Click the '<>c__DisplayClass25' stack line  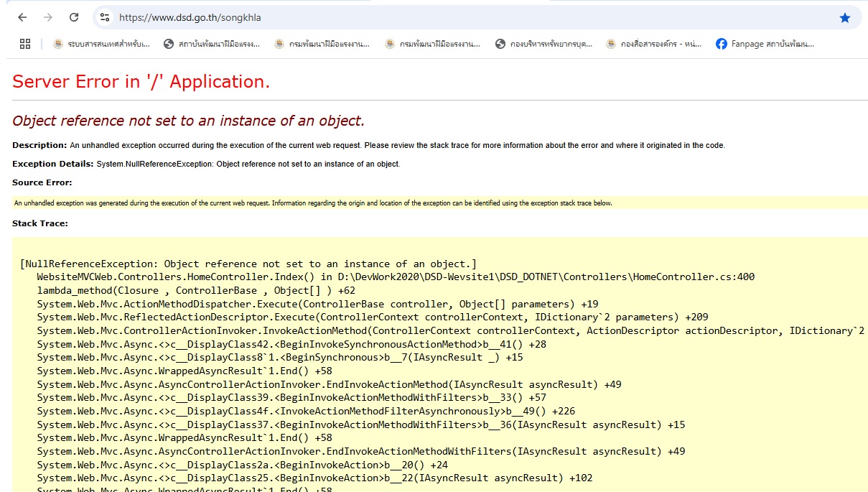(314, 478)
